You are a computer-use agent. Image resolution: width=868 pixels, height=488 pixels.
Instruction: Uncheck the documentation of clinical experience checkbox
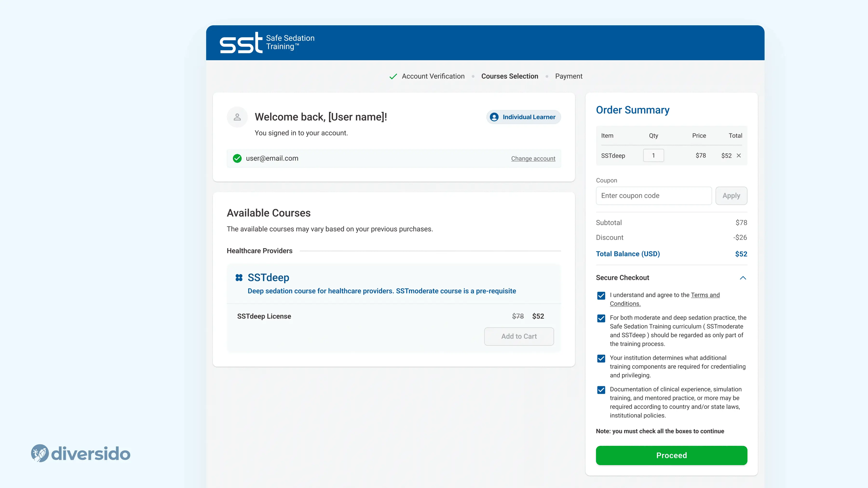coord(601,390)
